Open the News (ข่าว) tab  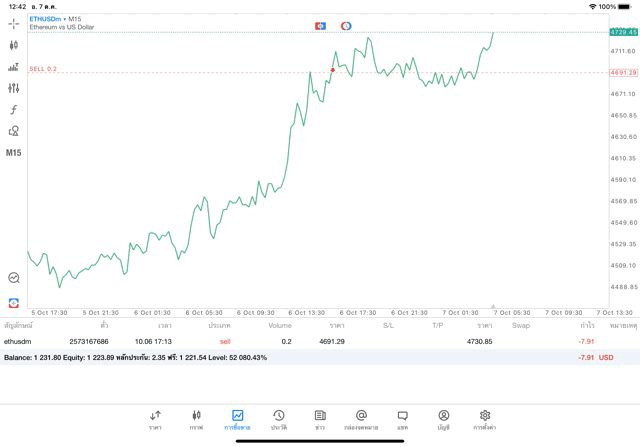click(320, 419)
